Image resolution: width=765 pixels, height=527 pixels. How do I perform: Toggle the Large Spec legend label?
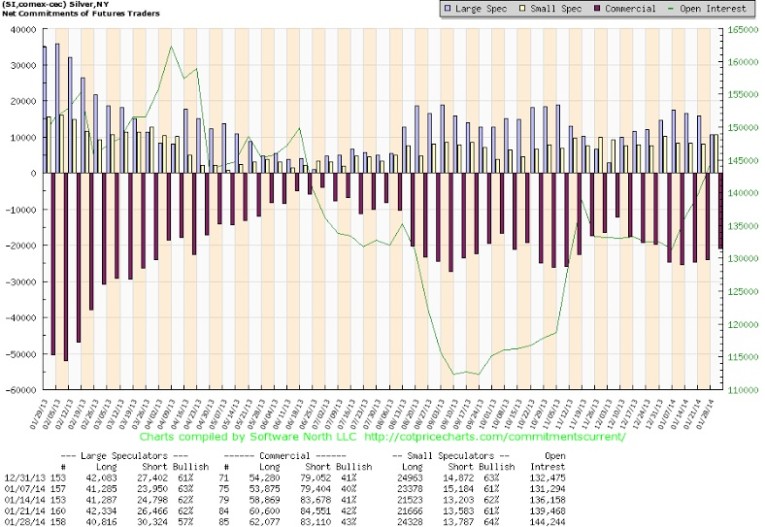tap(480, 10)
